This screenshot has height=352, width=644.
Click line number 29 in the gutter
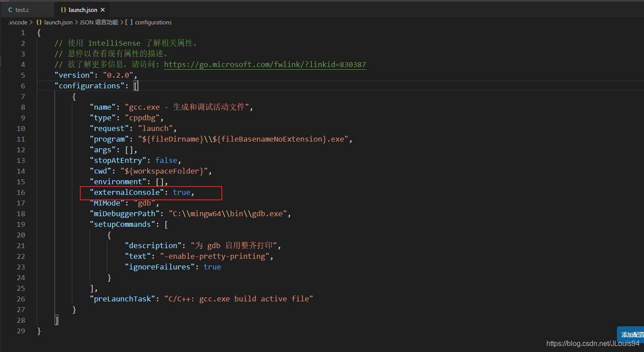coord(21,331)
